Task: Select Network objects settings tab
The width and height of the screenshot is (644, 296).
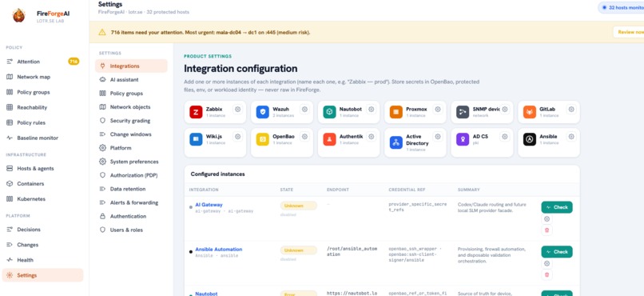Action: [x=130, y=107]
